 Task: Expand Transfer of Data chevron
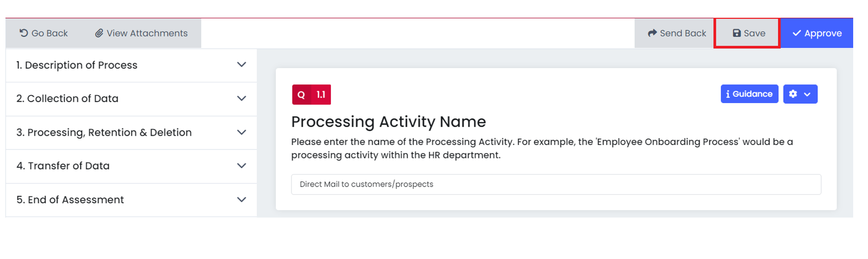[x=242, y=166]
